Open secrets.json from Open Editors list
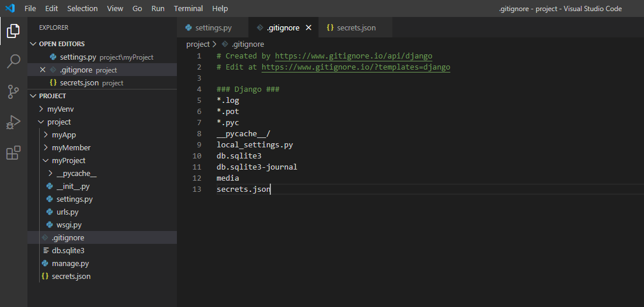 102,82
